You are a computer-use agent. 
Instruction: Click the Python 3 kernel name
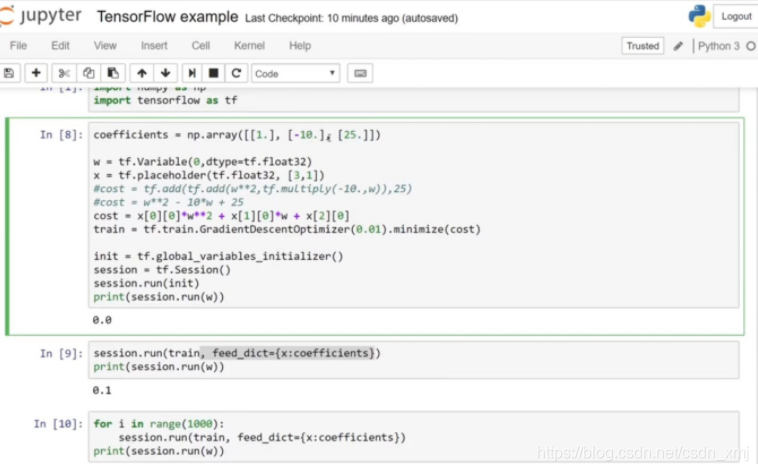[x=718, y=46]
